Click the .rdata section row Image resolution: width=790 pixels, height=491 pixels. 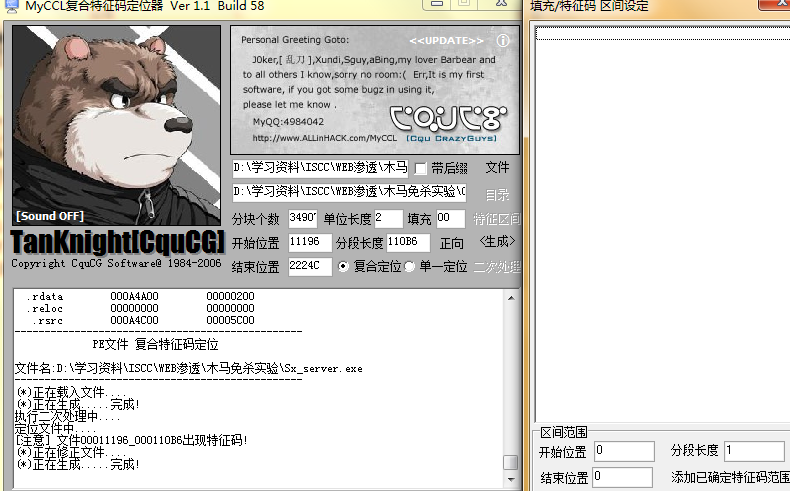pyautogui.click(x=140, y=297)
